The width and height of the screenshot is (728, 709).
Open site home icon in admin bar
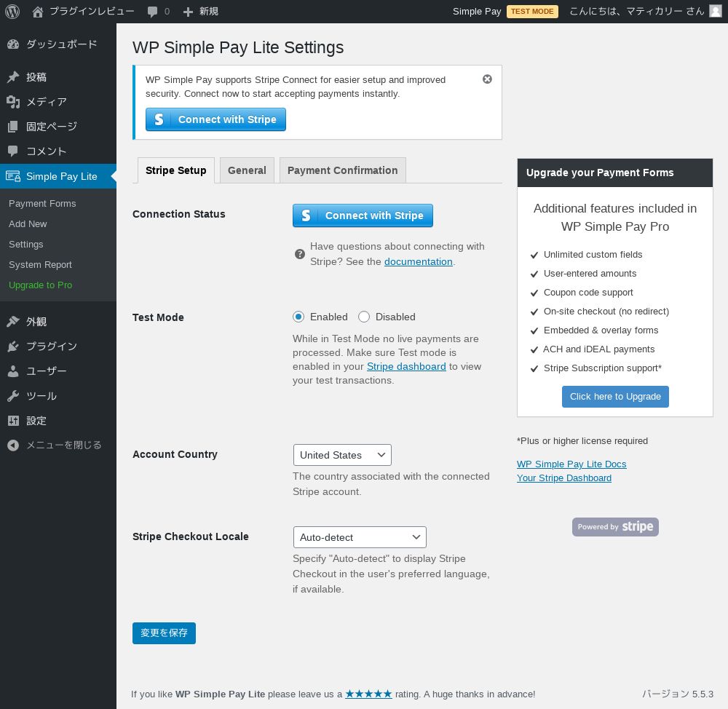[38, 12]
